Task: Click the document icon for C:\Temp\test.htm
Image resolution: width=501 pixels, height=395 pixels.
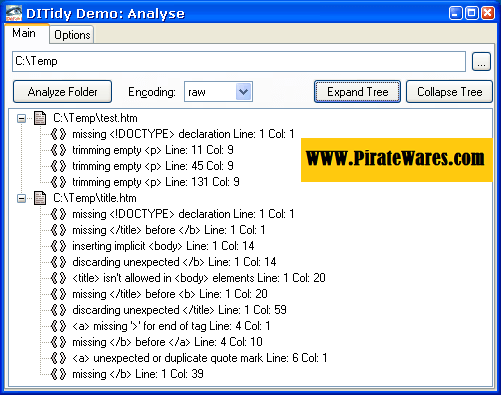Action: pyautogui.click(x=40, y=118)
